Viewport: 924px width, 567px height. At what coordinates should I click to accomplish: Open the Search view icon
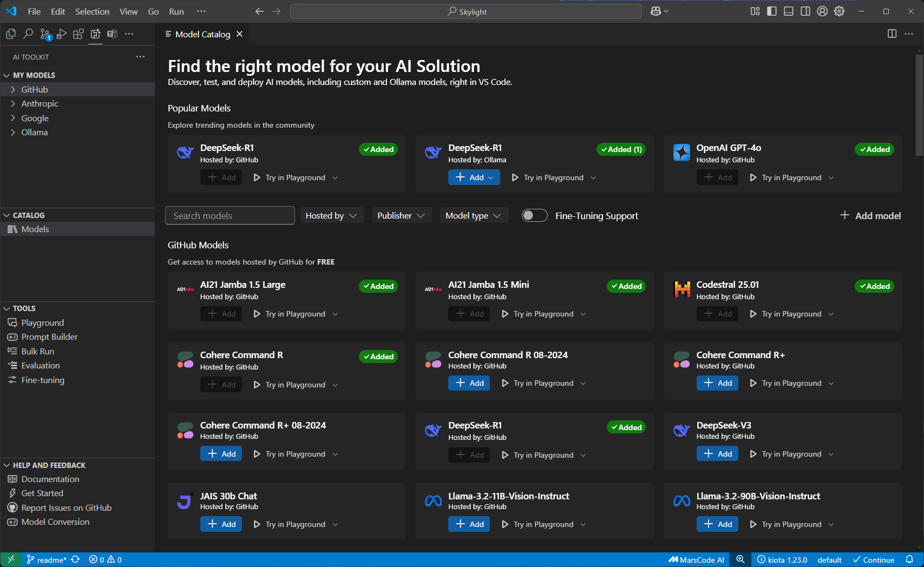tap(28, 34)
